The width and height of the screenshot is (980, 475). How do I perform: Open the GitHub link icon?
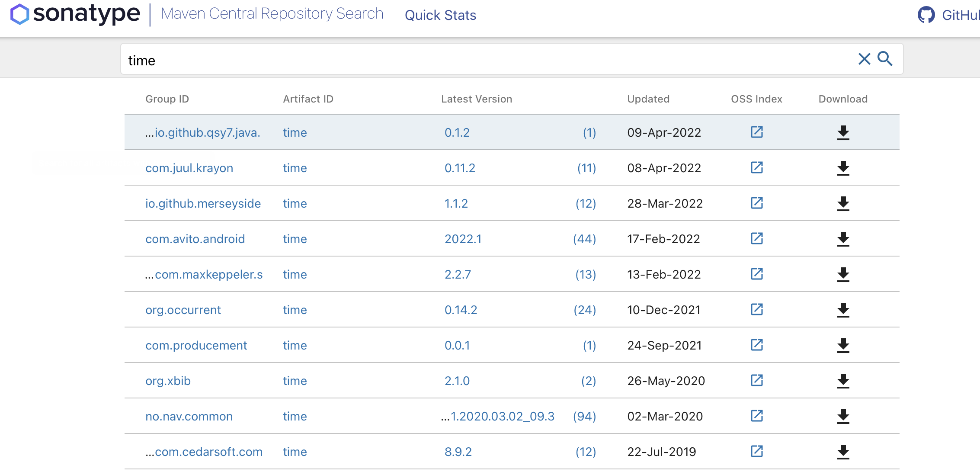click(x=926, y=15)
